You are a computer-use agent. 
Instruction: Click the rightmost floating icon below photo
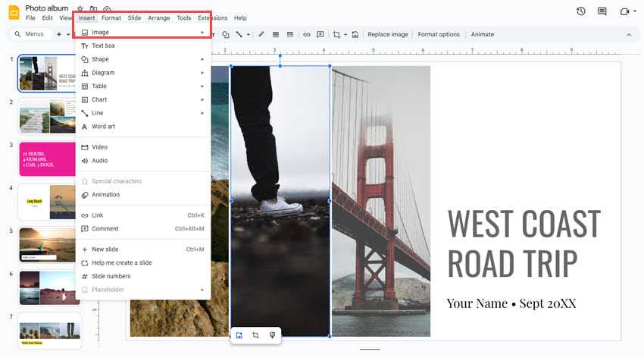tap(272, 335)
